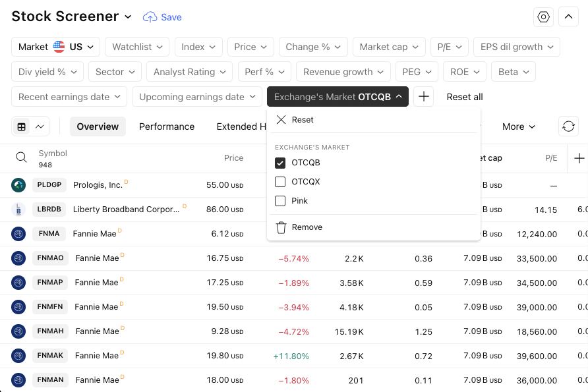Viewport: 588px width, 392px height.
Task: Check the OTCQX checkbox
Action: pyautogui.click(x=280, y=182)
